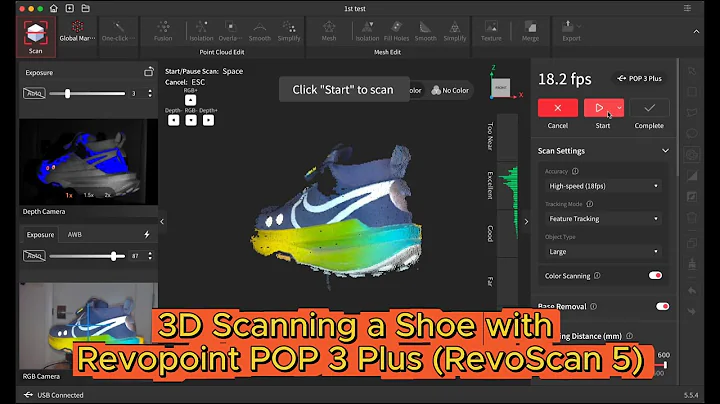The width and height of the screenshot is (720, 404).
Task: Click RGB- decrease button
Action: click(191, 120)
